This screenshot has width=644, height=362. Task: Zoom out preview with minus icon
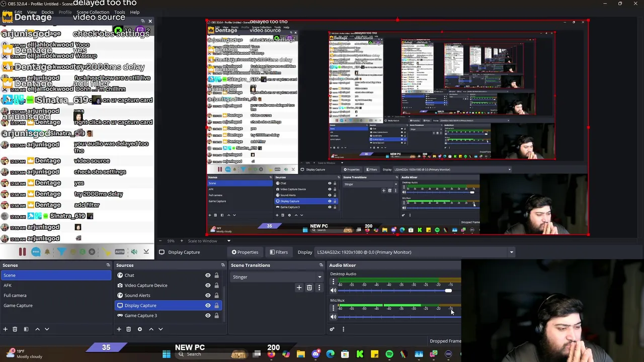point(160,241)
